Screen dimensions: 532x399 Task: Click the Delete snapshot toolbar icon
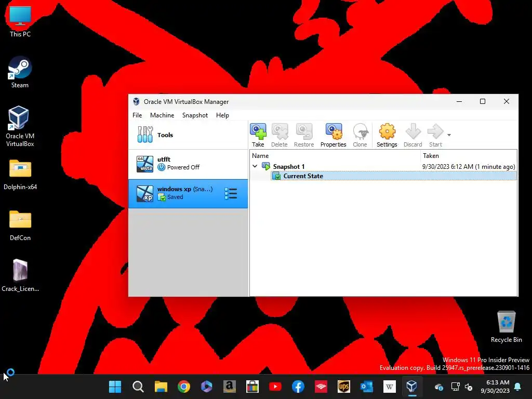pyautogui.click(x=279, y=135)
